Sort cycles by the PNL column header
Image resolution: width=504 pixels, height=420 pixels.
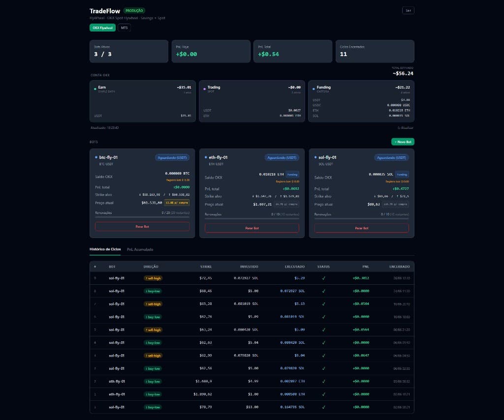[366, 267]
